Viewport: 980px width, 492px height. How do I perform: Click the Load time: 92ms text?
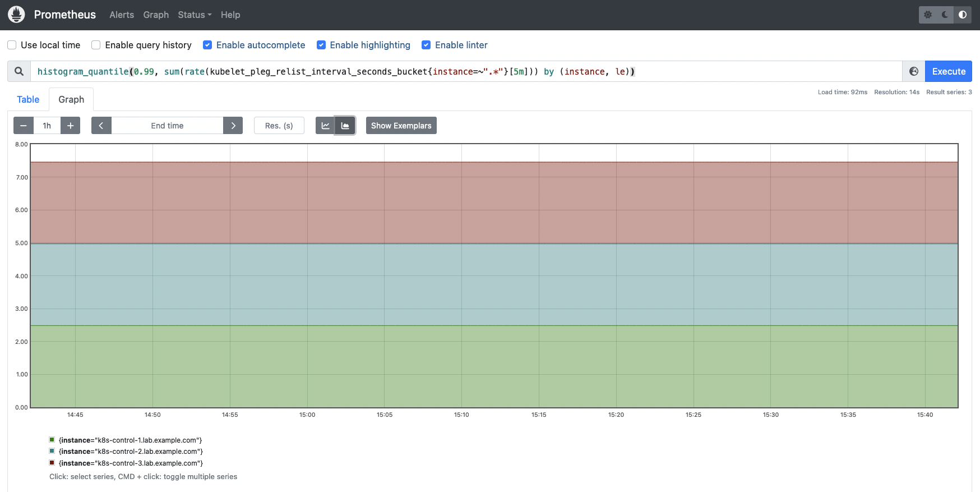click(x=843, y=92)
